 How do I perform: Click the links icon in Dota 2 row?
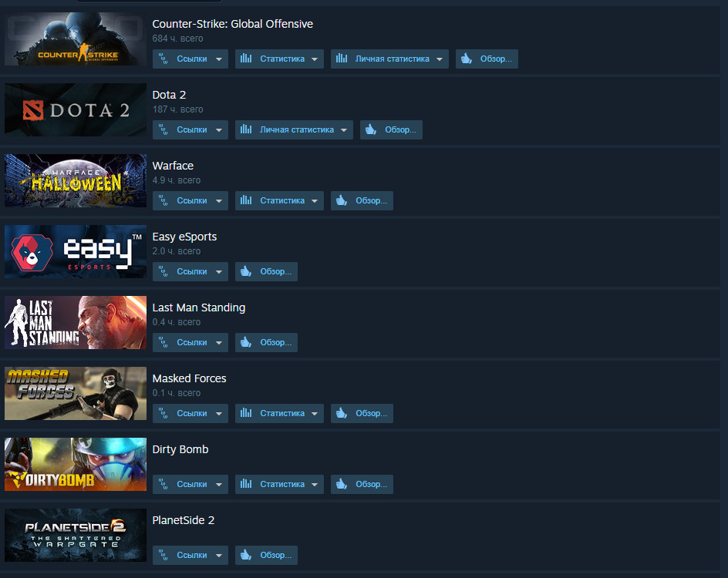pyautogui.click(x=163, y=129)
